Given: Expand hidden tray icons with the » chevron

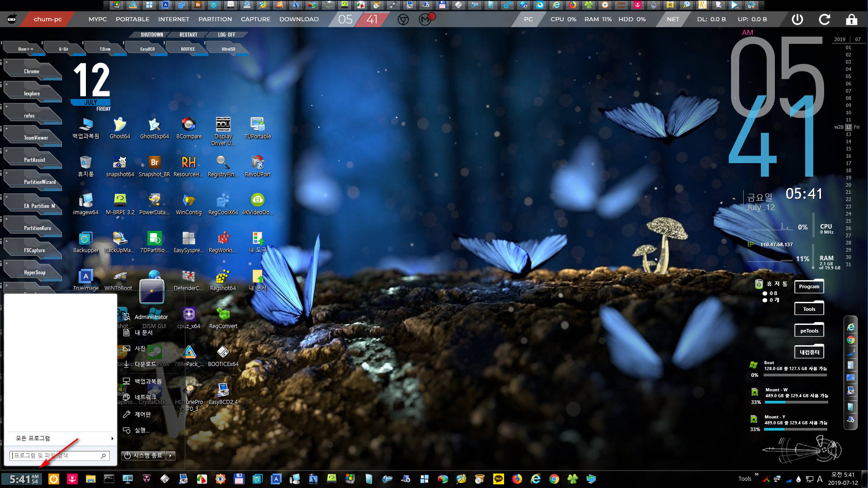Looking at the screenshot, I should pos(756,474).
